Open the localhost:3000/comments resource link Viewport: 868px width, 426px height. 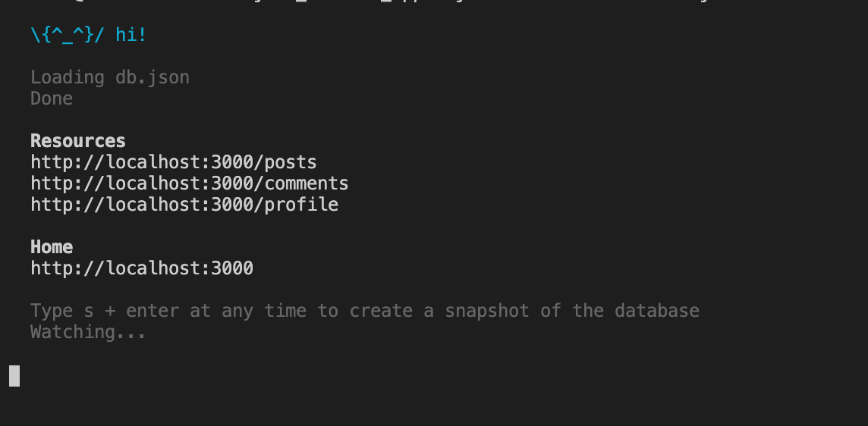(190, 183)
